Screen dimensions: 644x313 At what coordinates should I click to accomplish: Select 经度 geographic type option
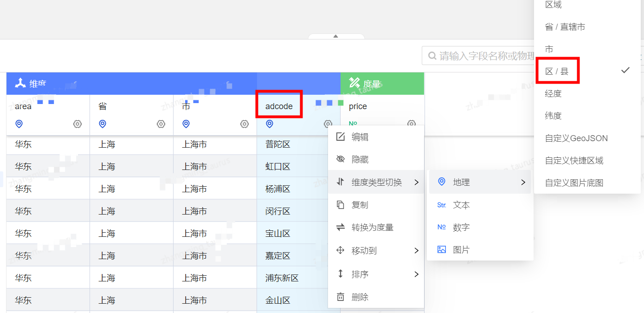click(x=553, y=94)
